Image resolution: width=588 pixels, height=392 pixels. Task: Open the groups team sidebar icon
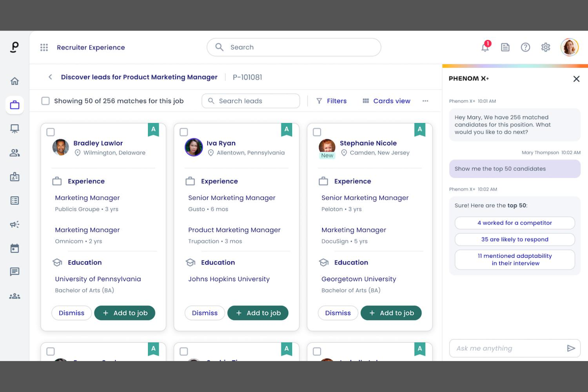click(15, 296)
